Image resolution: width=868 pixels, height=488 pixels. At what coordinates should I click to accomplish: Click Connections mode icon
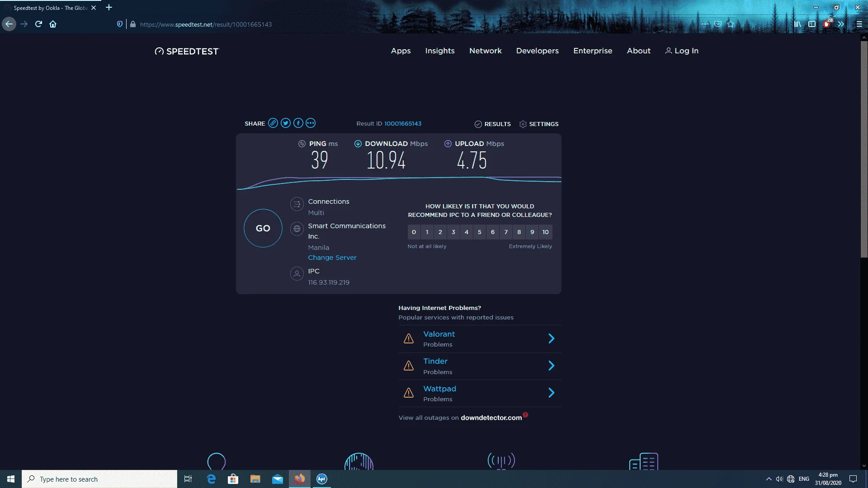coord(297,204)
